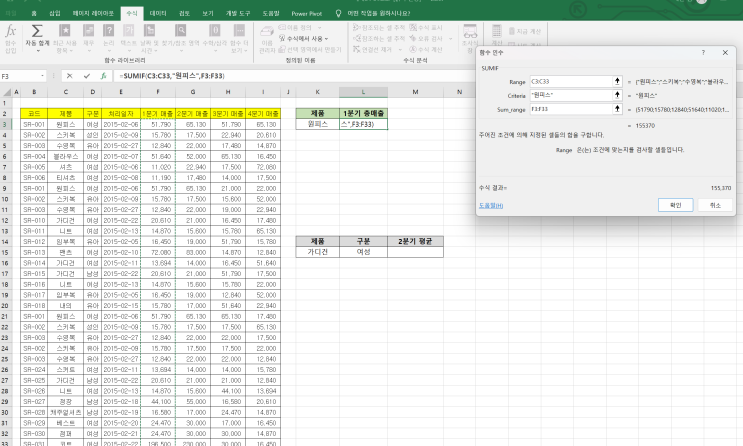Click Trace Precedents (참조되는 셀 추적)
The height and width of the screenshot is (446, 743).
[x=379, y=27]
